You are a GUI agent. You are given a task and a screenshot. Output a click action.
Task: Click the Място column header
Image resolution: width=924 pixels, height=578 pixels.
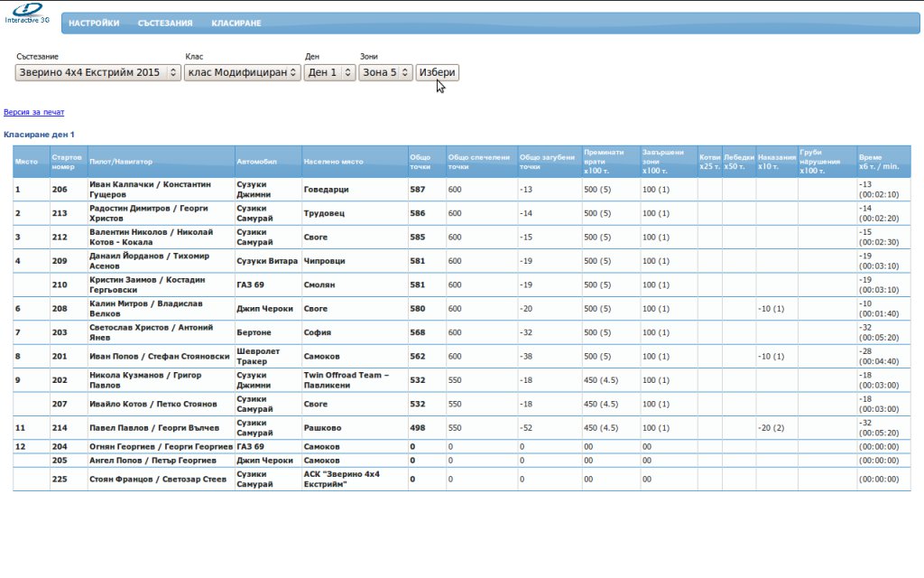coord(27,162)
